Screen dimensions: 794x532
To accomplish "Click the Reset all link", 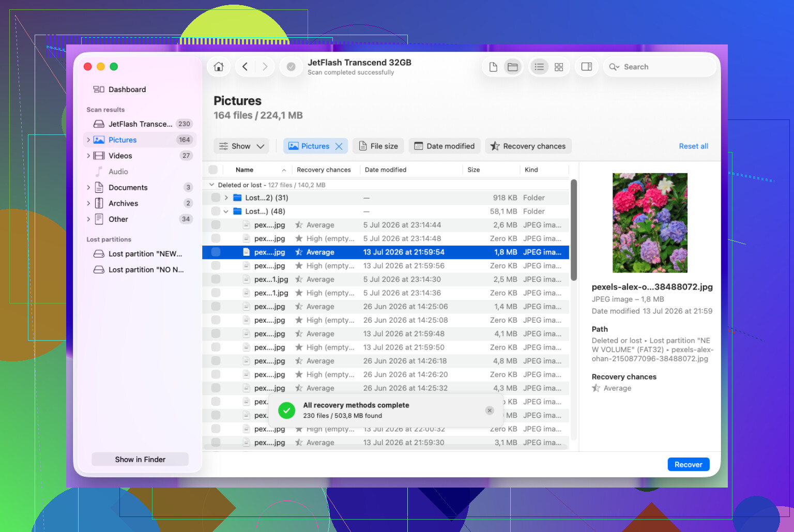I will click(x=693, y=146).
